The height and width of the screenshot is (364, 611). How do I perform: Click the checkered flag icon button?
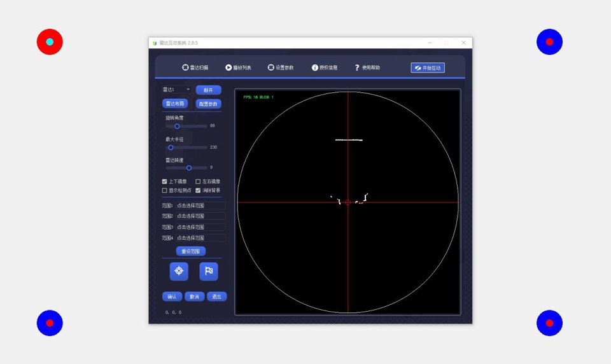click(209, 271)
